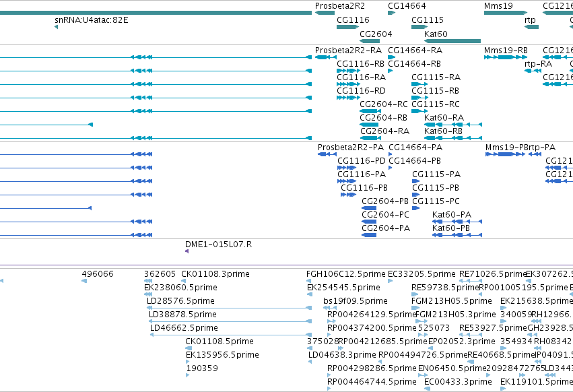Select EST 496066
Screen dimensions: 573x392
(98, 274)
